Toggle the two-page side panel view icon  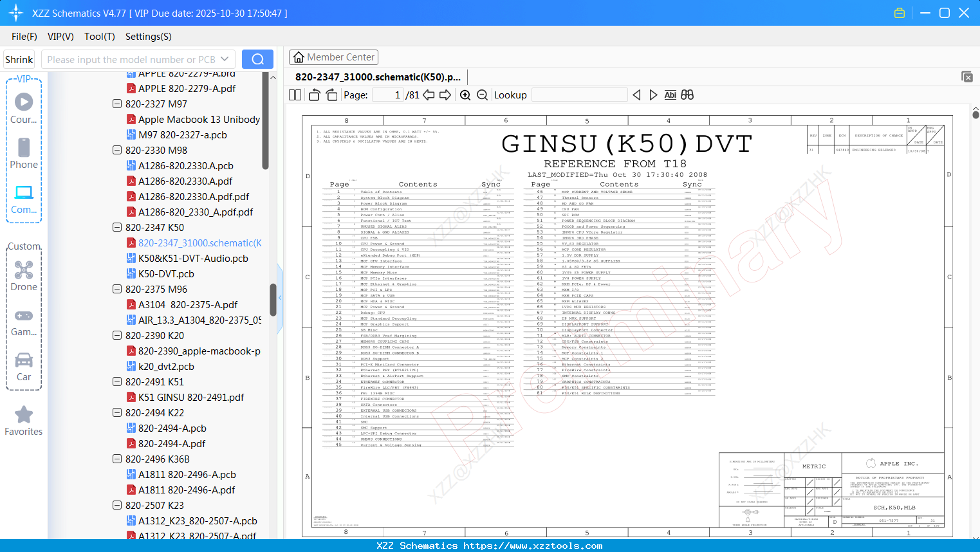[295, 95]
